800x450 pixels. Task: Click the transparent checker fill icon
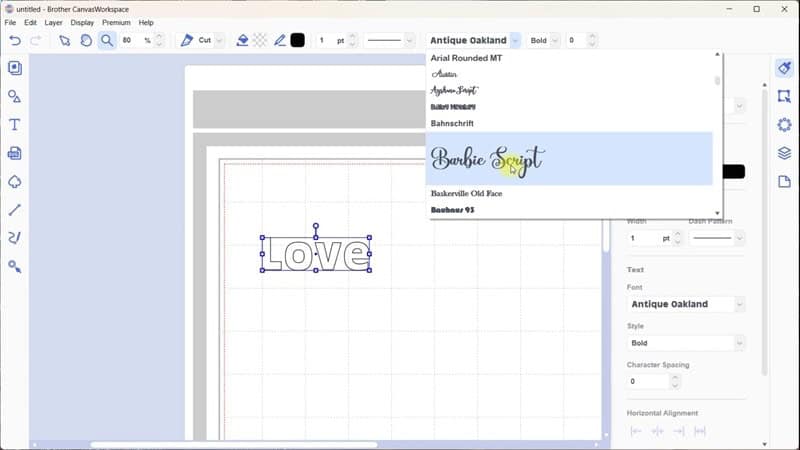click(x=260, y=40)
